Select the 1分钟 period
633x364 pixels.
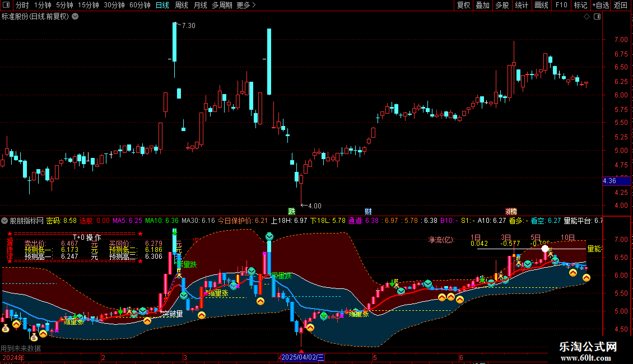(x=43, y=5)
